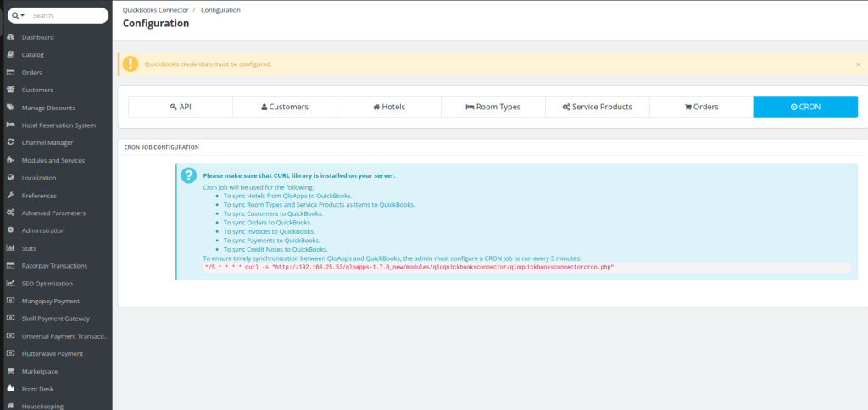Open QuickBooks Connector breadcrumb link
868x410 pixels.
coord(156,10)
